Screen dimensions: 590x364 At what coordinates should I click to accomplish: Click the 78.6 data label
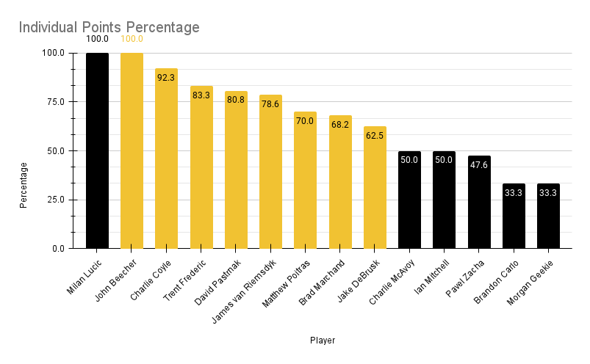[x=270, y=104]
